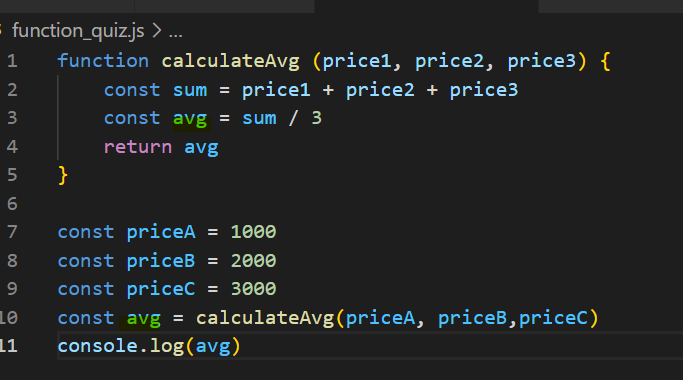Click the priceC variable on line 9

tap(161, 289)
